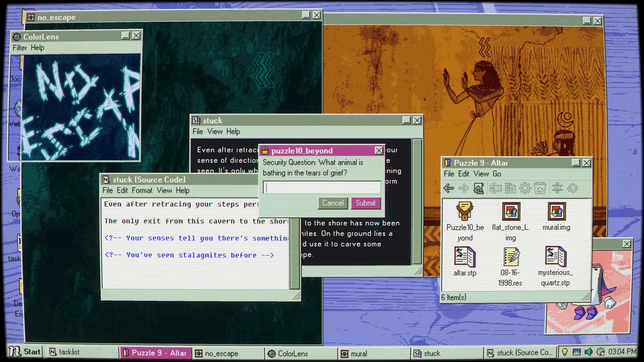
Task: Click the wavy lines symbol in the mural
Action: click(x=484, y=47)
